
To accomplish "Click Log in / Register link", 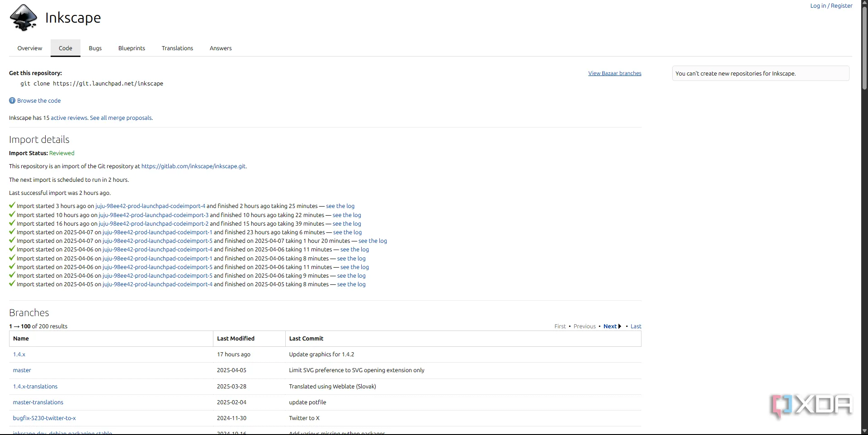I will (x=831, y=6).
